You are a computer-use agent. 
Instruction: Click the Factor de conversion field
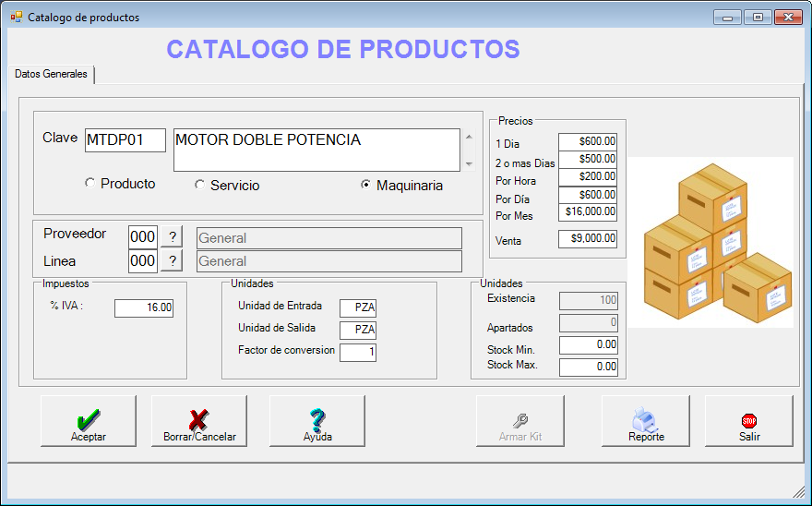[358, 353]
